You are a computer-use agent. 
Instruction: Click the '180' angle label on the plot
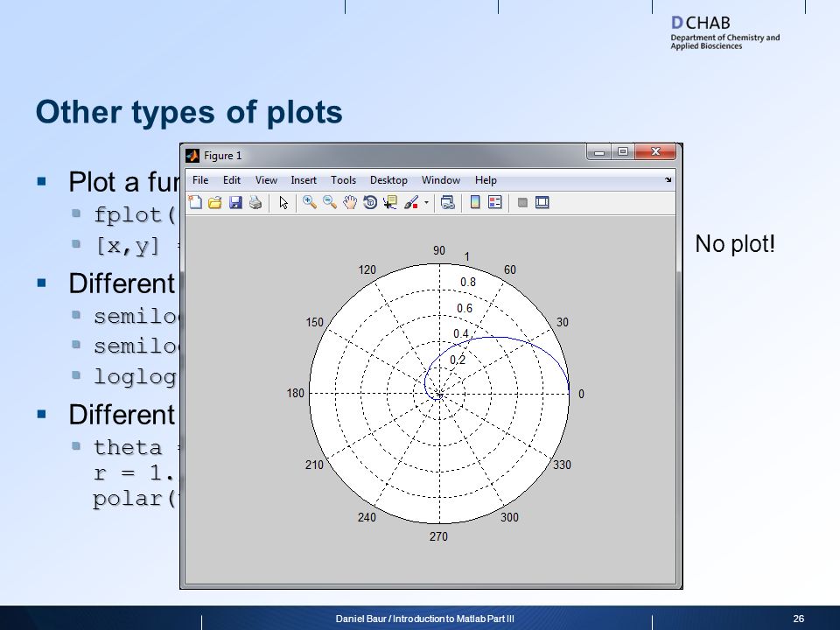click(x=295, y=393)
